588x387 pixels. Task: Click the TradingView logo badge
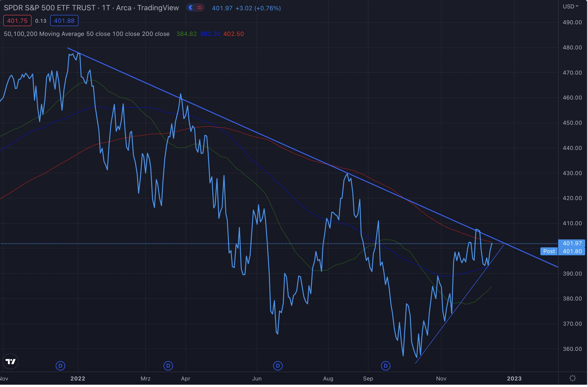click(10, 361)
